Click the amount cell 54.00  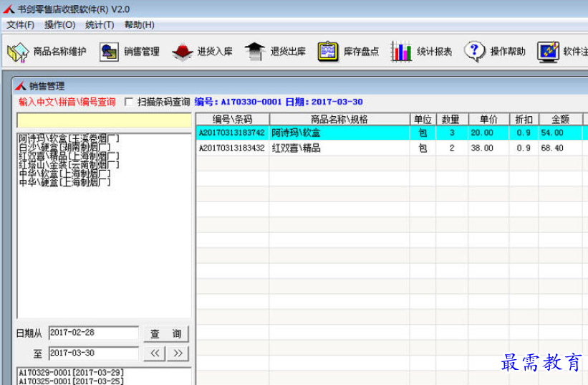560,133
